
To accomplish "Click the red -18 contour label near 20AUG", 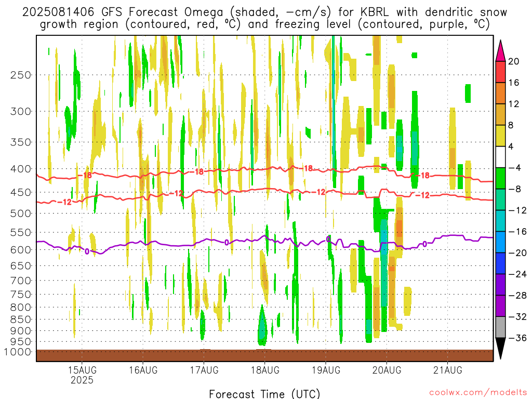I will click(422, 176).
